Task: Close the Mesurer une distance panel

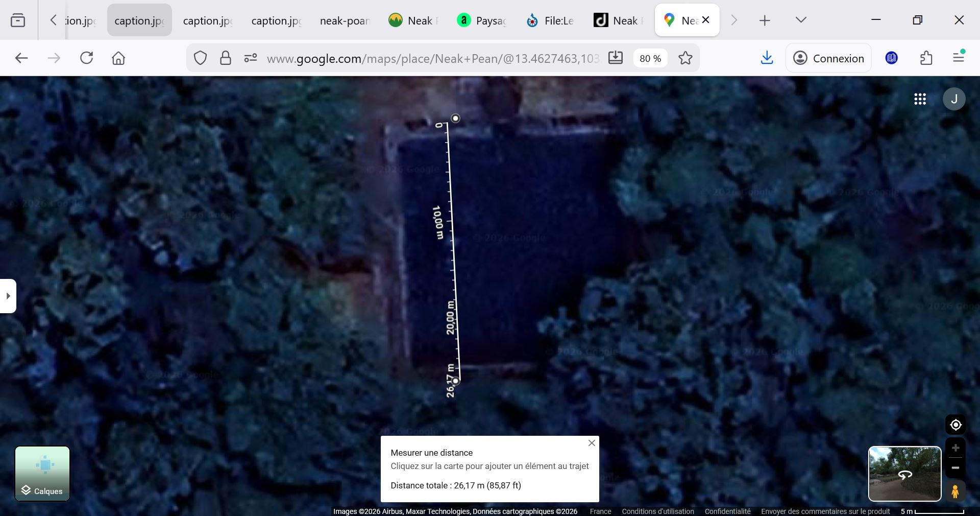Action: click(x=592, y=443)
